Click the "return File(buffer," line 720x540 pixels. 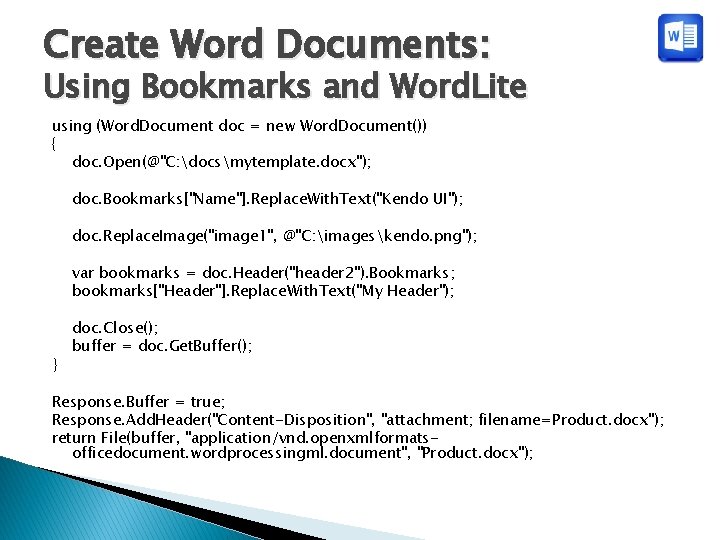coord(246,438)
